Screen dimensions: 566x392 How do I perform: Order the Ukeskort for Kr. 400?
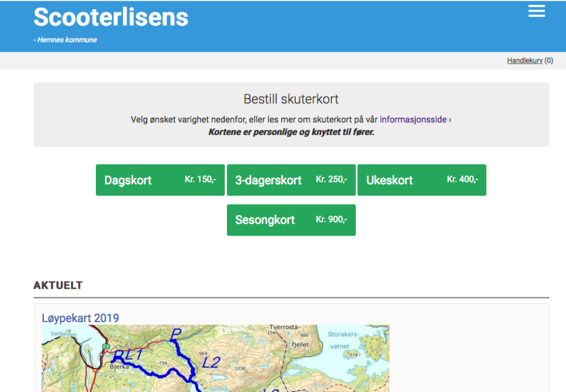pyautogui.click(x=422, y=180)
